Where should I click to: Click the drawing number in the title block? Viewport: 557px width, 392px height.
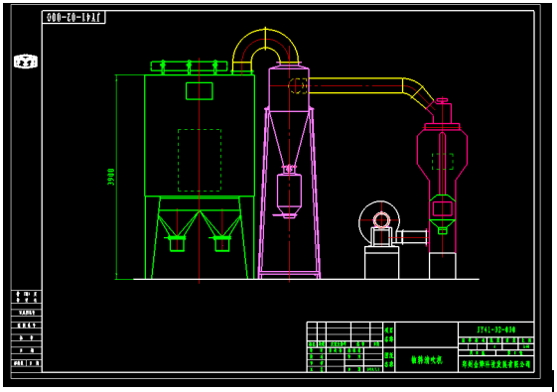[x=495, y=329]
